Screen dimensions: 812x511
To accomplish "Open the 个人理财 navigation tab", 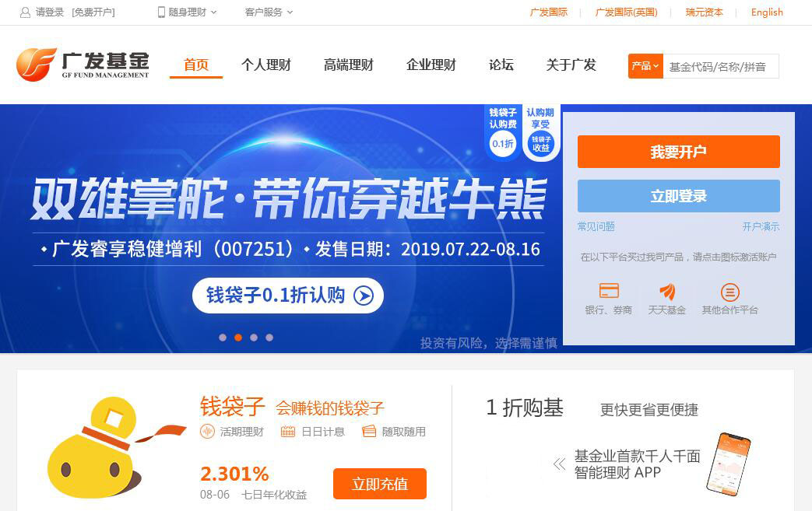I will tap(266, 65).
